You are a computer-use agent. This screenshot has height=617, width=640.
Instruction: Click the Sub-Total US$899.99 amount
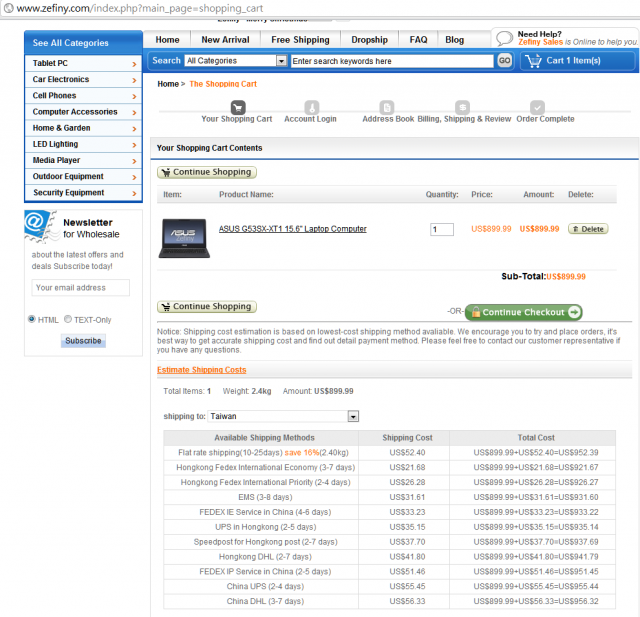tap(566, 277)
